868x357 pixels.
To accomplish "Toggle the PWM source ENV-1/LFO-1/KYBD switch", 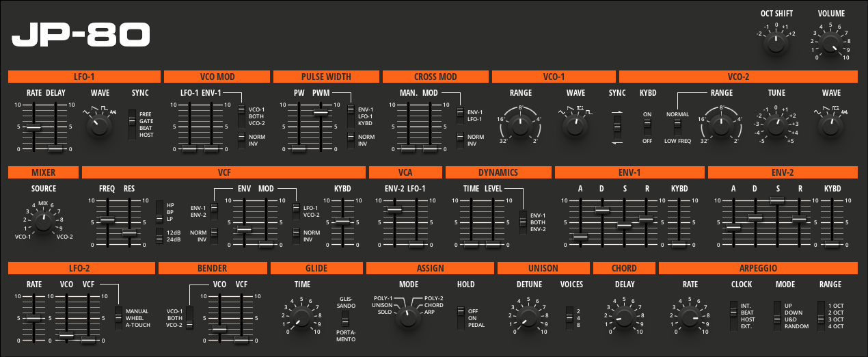I will (x=351, y=116).
